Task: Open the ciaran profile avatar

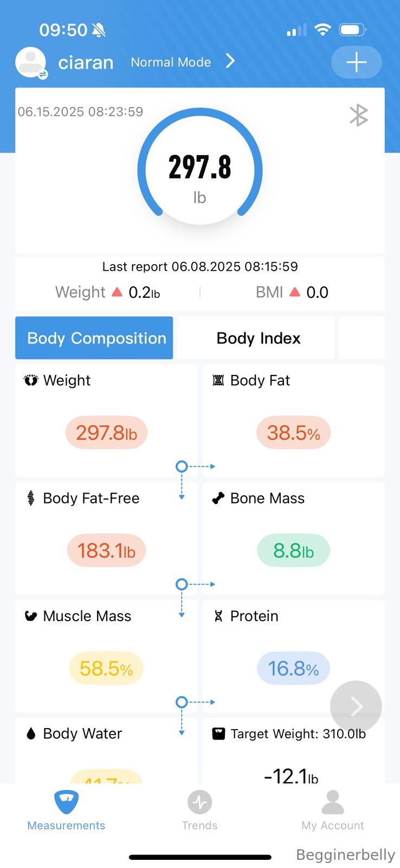Action: tap(31, 63)
